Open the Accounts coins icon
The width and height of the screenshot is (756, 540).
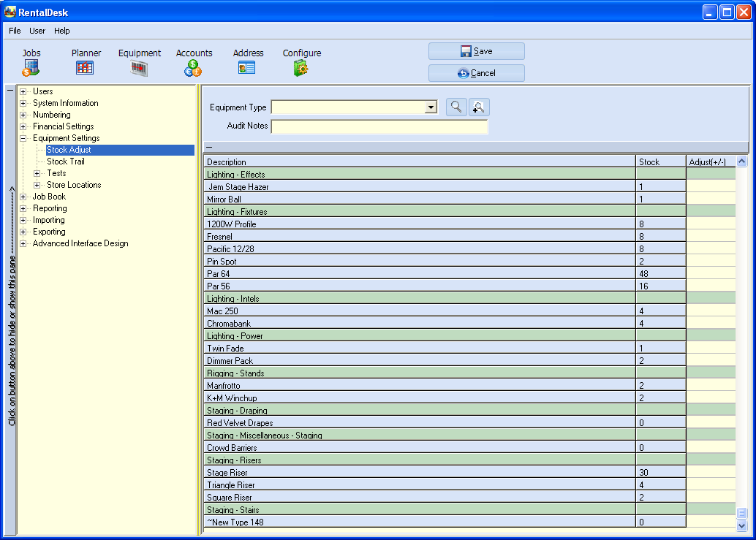coord(193,68)
